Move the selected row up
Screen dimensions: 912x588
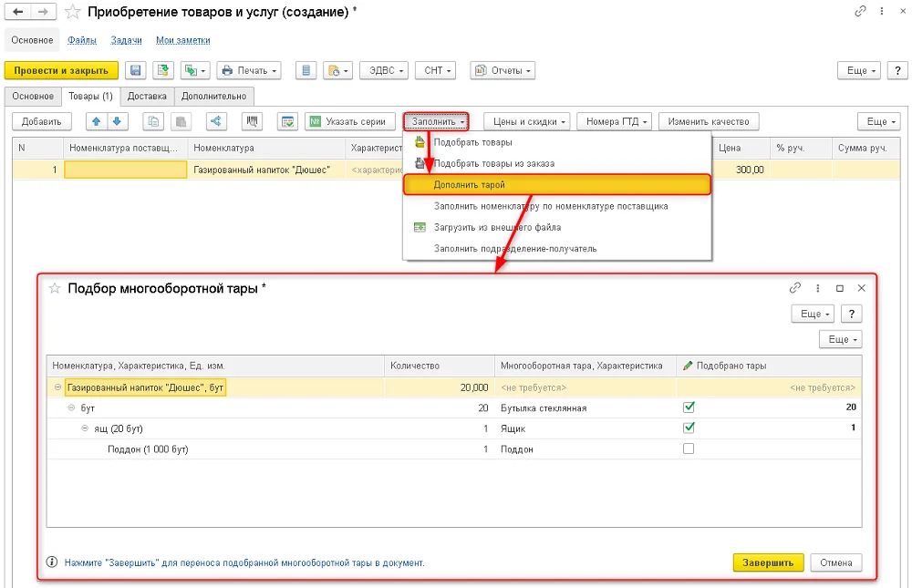pos(97,121)
